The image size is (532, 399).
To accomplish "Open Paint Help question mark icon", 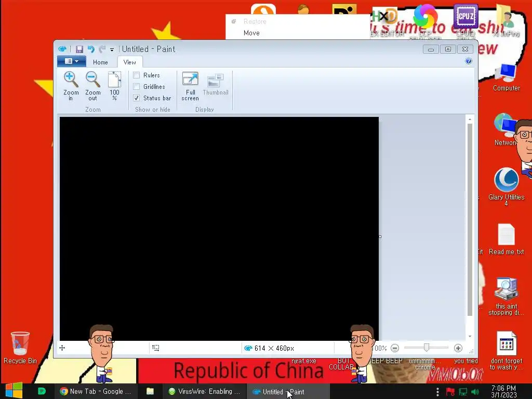I will 469,61.
